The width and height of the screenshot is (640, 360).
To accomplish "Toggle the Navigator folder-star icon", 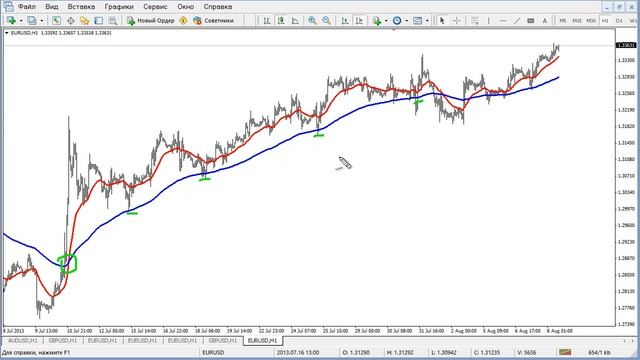I will (84, 20).
